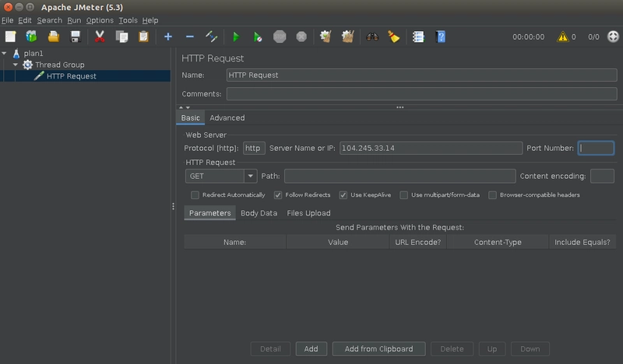
Task: Click the Open file folder icon
Action: 54,37
